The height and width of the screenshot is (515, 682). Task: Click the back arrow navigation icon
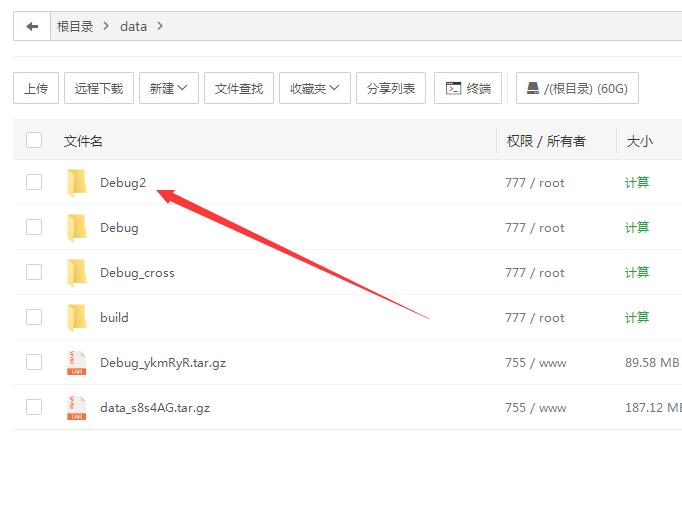[x=32, y=27]
